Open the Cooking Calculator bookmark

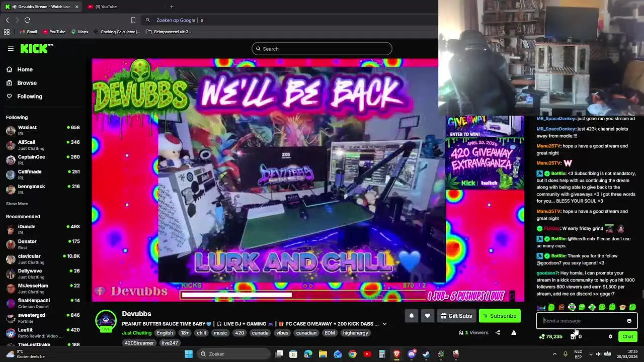(x=117, y=32)
